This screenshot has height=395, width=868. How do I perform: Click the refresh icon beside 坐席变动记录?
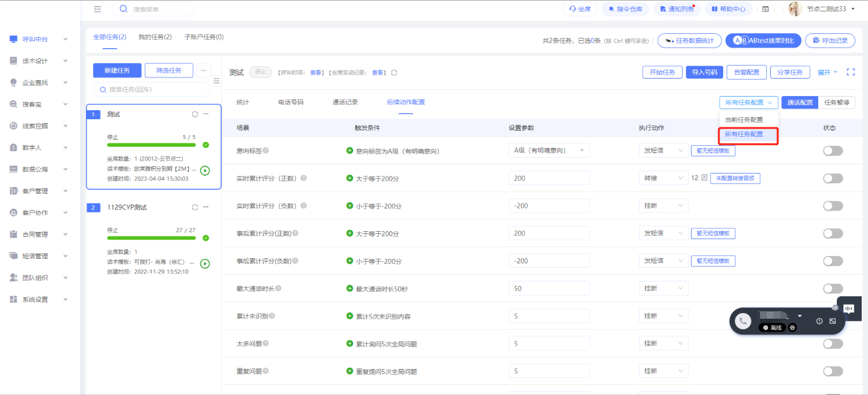pyautogui.click(x=394, y=73)
